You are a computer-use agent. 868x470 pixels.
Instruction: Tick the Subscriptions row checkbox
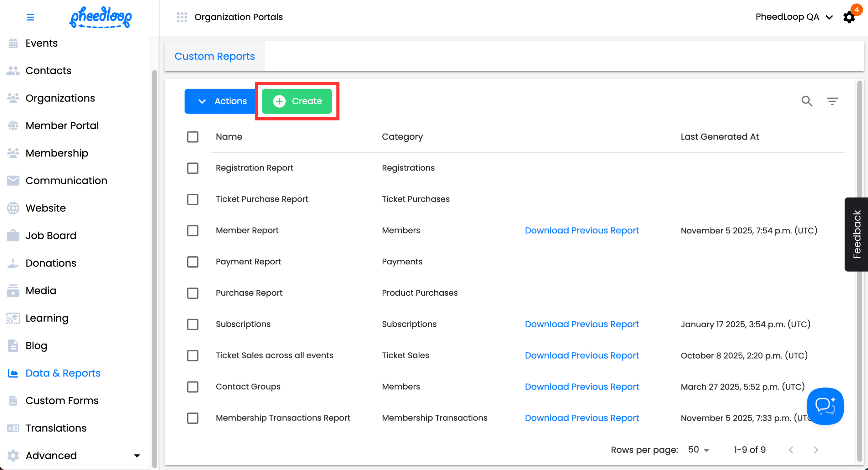tap(193, 324)
